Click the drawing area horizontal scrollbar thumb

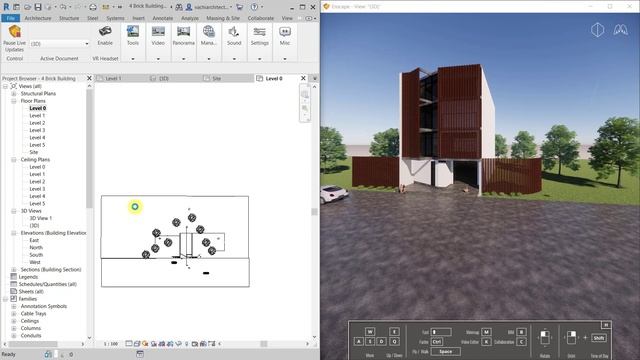(x=264, y=344)
